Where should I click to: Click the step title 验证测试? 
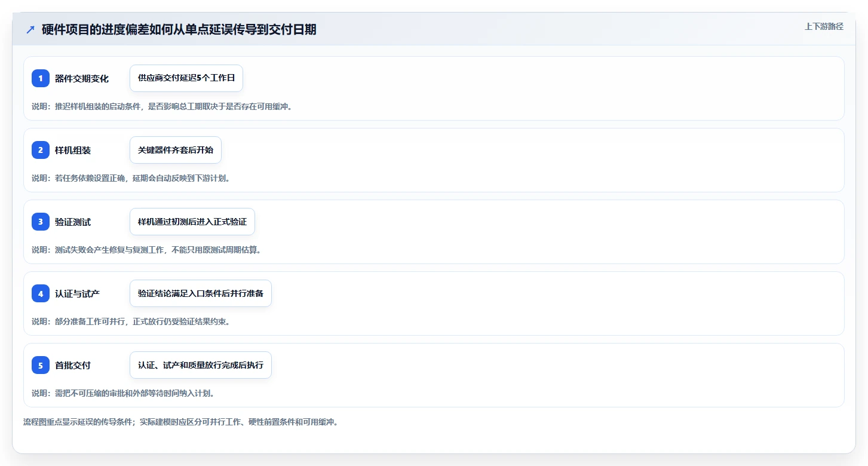pyautogui.click(x=73, y=222)
